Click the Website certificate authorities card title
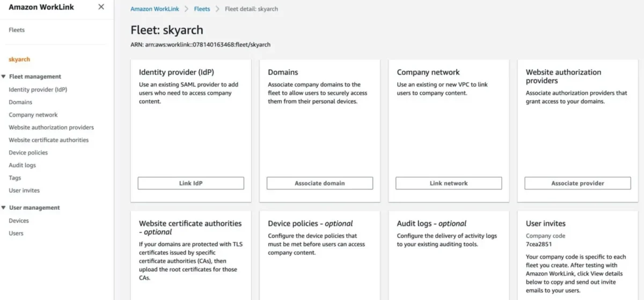The image size is (644, 300). (191, 228)
